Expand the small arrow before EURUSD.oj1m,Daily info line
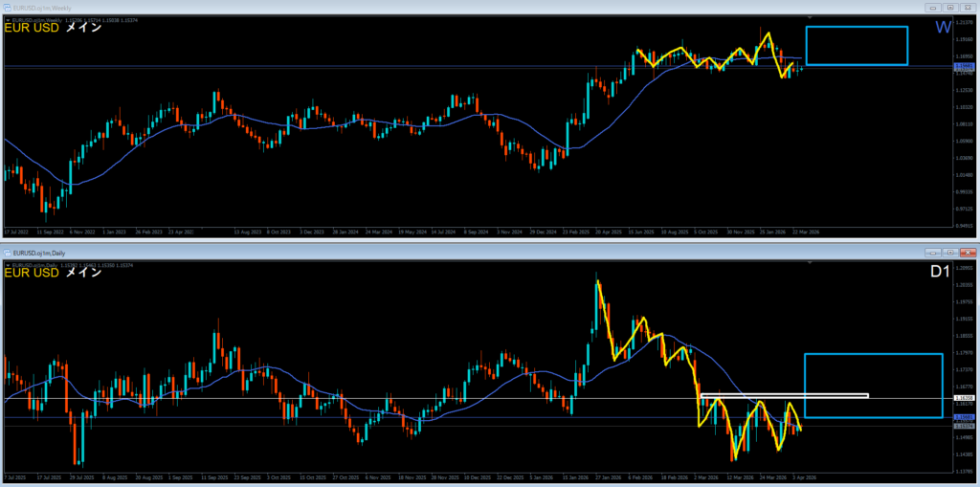980x487 pixels. click(x=8, y=266)
